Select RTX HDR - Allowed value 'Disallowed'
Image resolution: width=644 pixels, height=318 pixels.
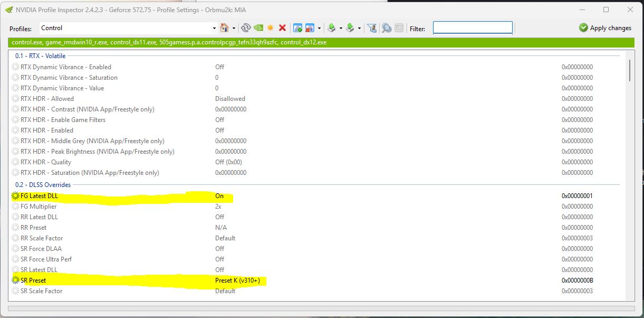tap(230, 99)
